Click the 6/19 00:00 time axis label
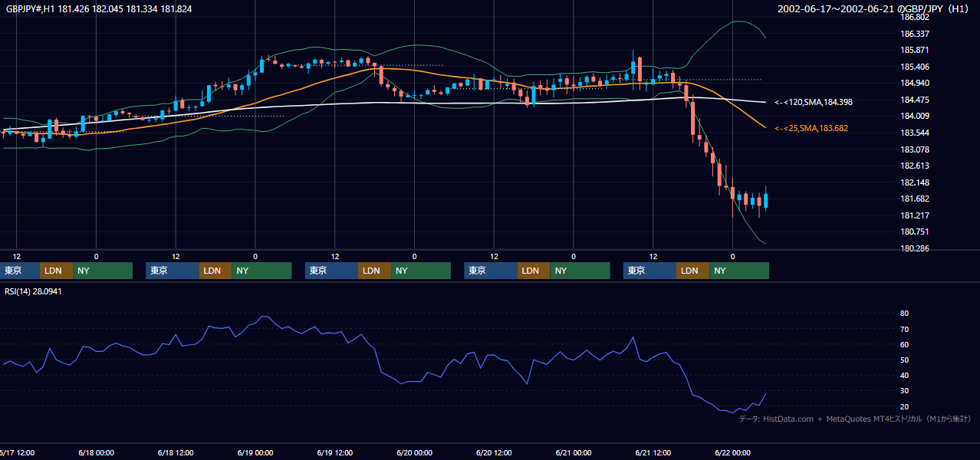The image size is (980, 460). [x=255, y=452]
